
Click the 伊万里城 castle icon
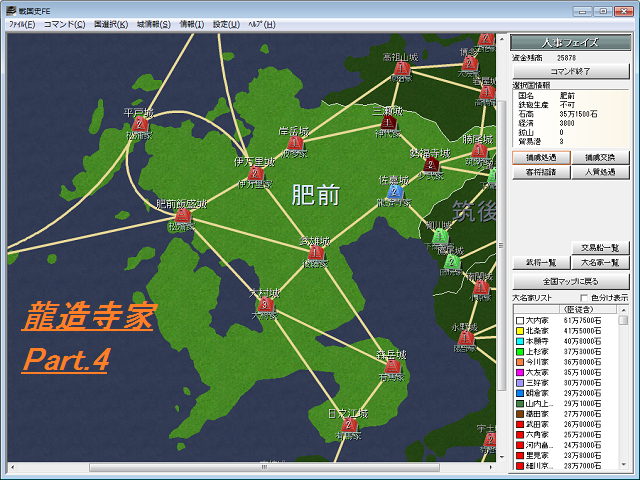[x=256, y=173]
